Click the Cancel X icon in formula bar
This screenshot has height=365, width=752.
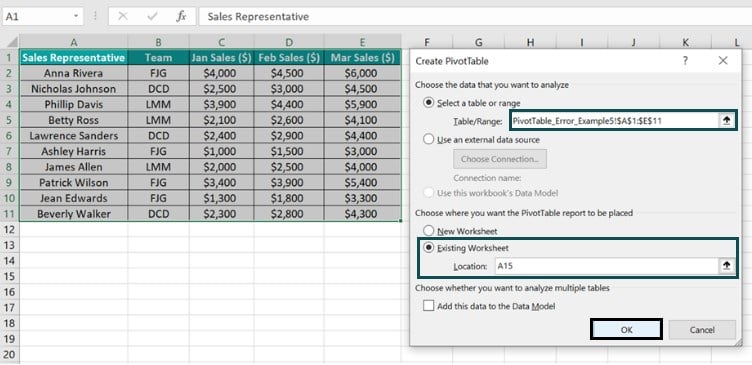click(x=123, y=16)
